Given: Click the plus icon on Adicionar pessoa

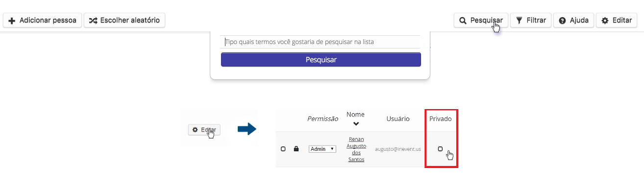Looking at the screenshot, I should click(12, 21).
